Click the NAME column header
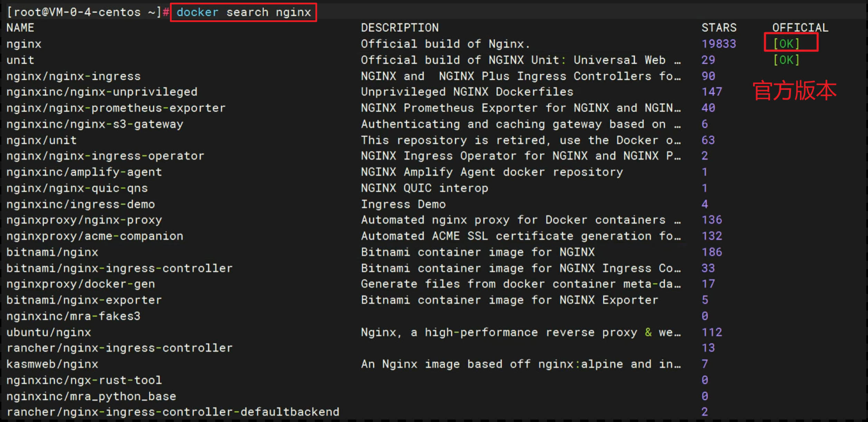This screenshot has height=422, width=868. (x=20, y=28)
